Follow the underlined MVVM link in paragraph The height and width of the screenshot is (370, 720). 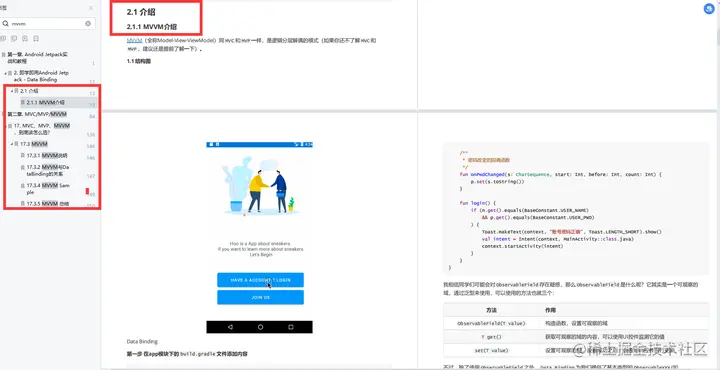coord(134,40)
